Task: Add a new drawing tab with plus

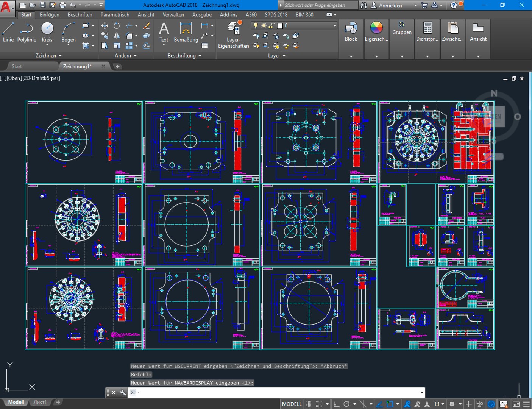Action: pyautogui.click(x=118, y=66)
